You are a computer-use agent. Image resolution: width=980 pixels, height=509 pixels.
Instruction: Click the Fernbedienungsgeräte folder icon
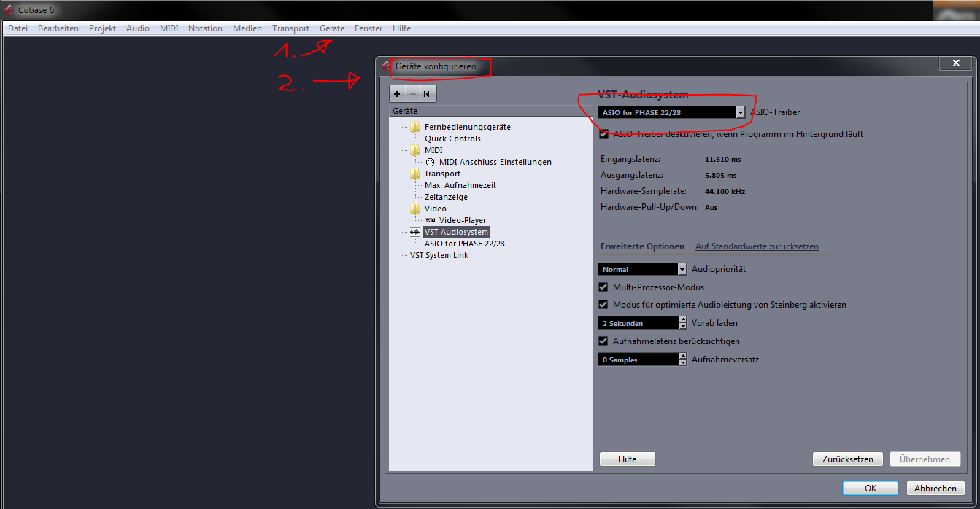[x=415, y=127]
